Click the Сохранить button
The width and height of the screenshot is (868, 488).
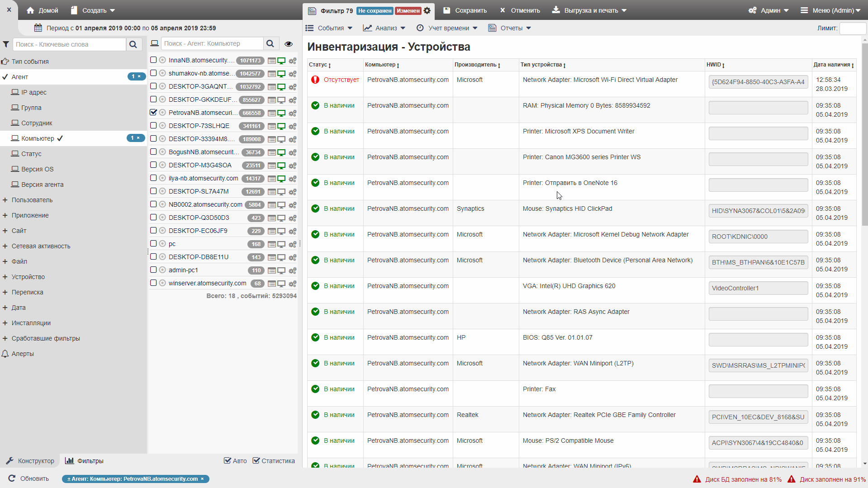point(465,10)
